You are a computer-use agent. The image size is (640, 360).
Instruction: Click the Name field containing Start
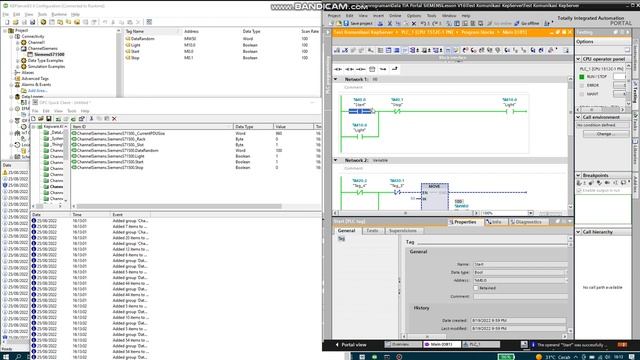tap(520, 264)
